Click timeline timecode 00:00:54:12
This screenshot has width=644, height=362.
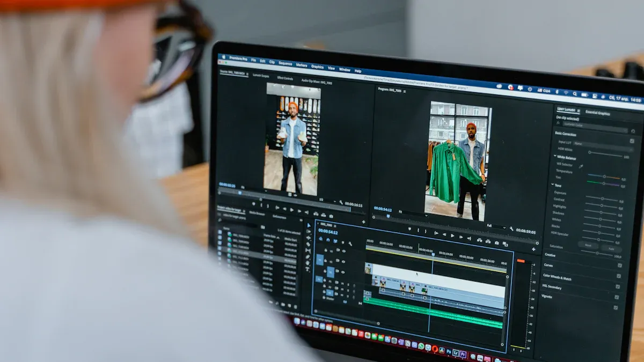328,233
